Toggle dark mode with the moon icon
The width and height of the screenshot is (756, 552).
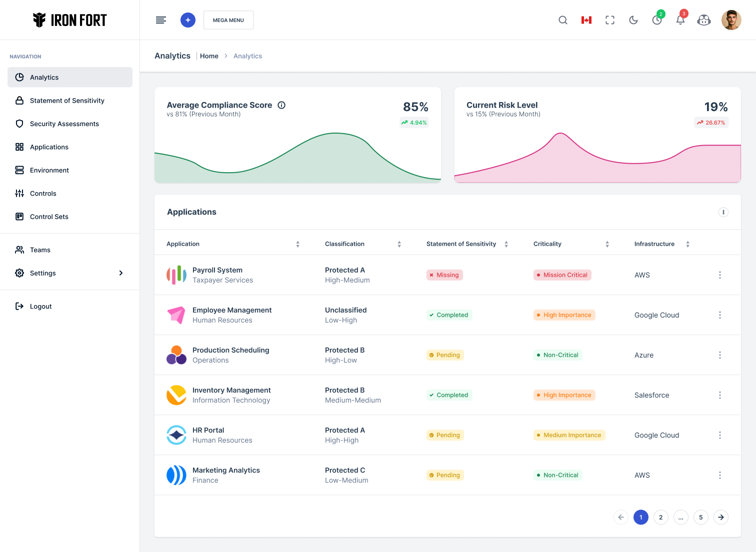[633, 20]
